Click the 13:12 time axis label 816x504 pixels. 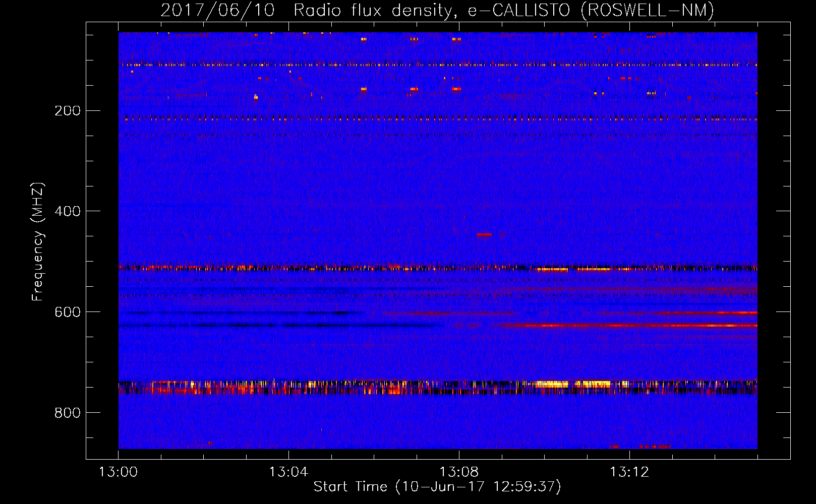pyautogui.click(x=629, y=472)
